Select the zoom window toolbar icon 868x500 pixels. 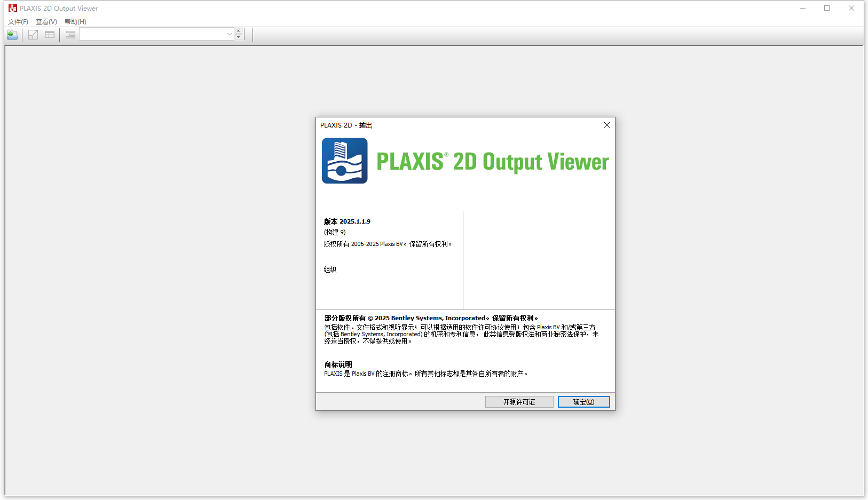33,35
